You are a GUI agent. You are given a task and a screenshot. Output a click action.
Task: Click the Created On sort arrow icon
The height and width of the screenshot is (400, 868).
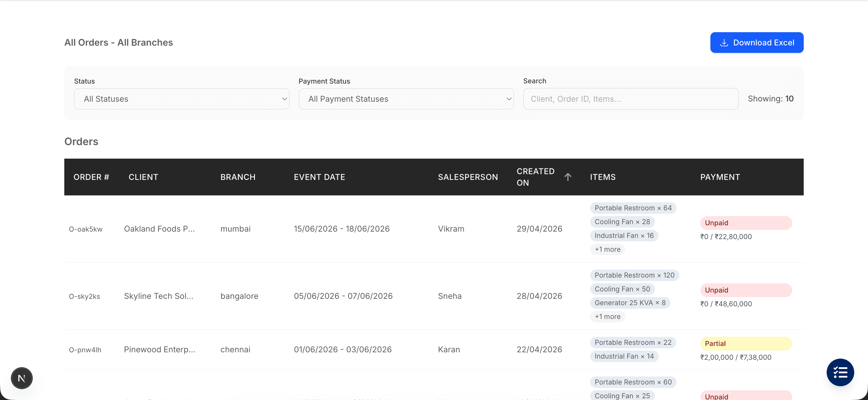pyautogui.click(x=568, y=177)
